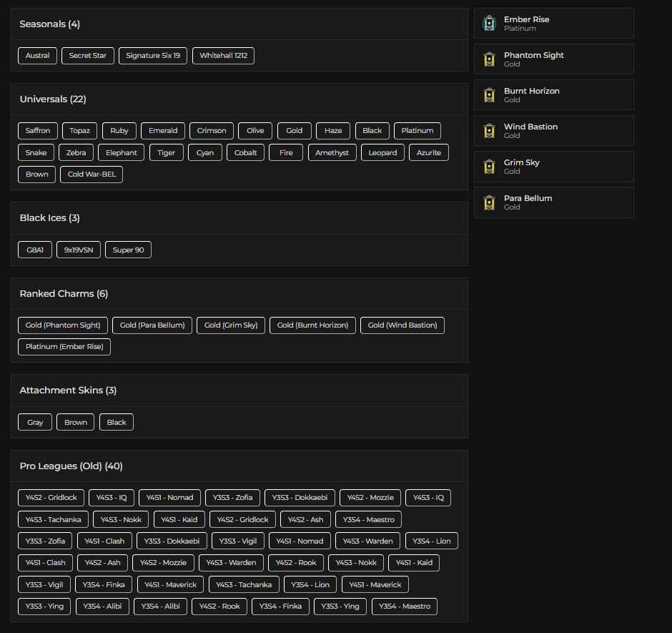
Task: Select the Grim Sky charm icon
Action: point(490,166)
